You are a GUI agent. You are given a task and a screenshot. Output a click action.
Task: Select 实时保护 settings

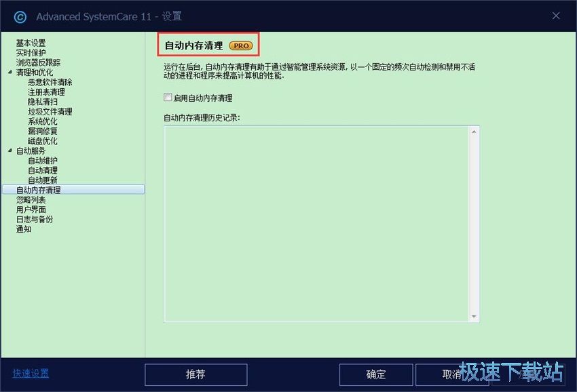click(31, 53)
